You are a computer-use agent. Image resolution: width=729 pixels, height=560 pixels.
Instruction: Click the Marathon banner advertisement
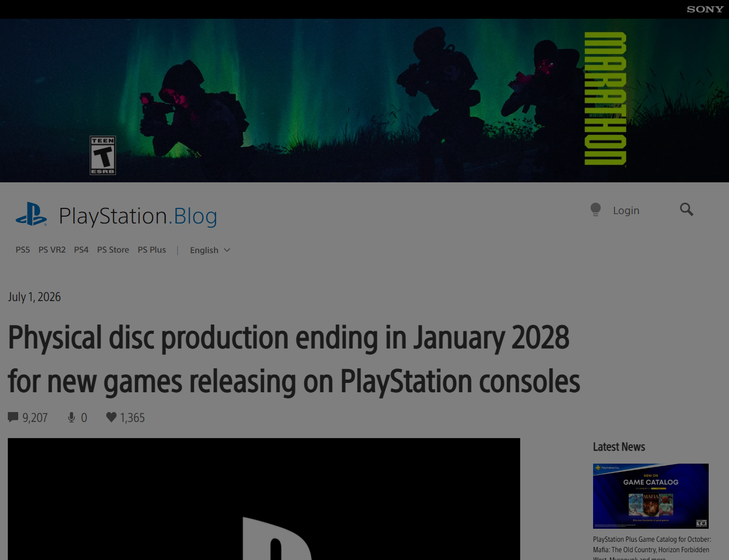364,101
